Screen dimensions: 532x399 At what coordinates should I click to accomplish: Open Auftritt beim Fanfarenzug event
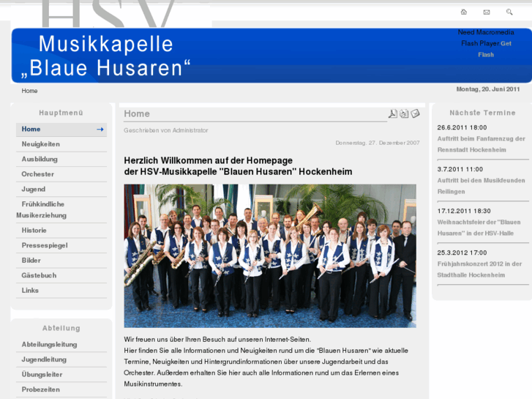click(x=481, y=144)
